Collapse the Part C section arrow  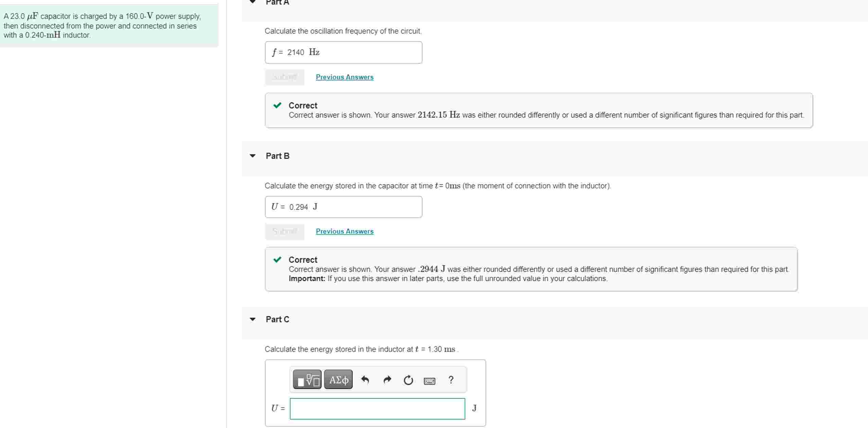pyautogui.click(x=252, y=319)
